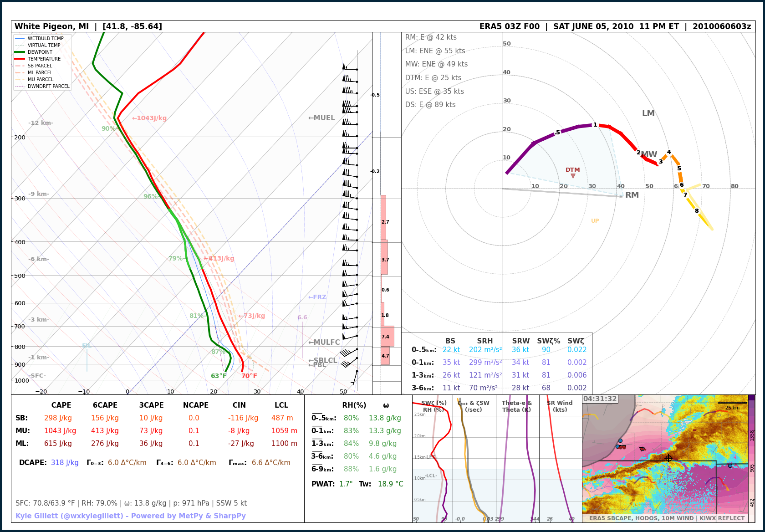Click the MULFC level marker

click(x=324, y=343)
